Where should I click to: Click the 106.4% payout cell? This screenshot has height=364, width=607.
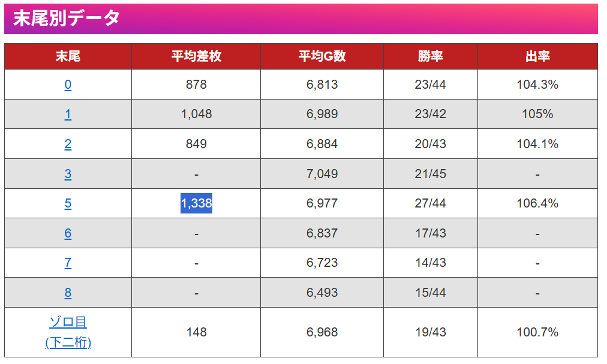click(537, 203)
